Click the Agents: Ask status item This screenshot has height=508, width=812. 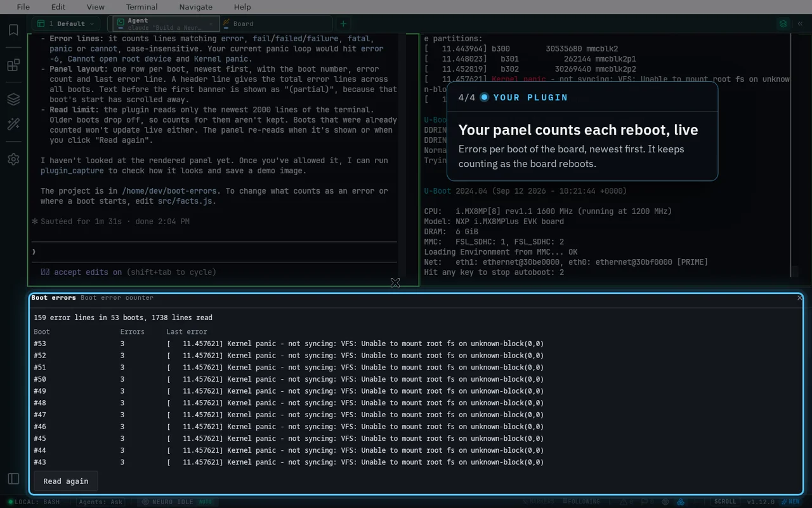click(100, 502)
